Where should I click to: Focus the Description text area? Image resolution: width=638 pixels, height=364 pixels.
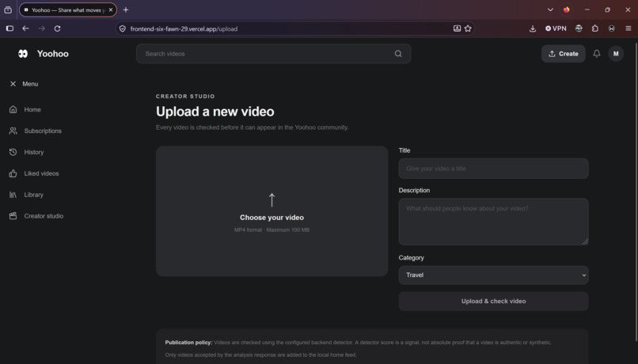(x=494, y=222)
